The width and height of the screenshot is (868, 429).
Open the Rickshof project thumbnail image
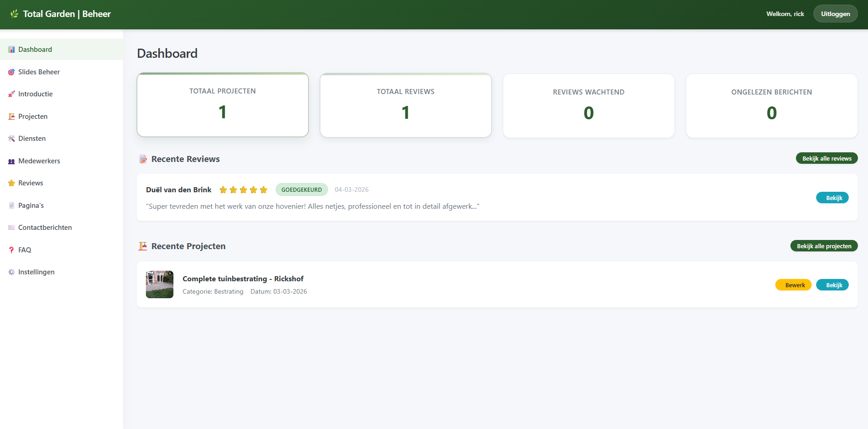[160, 284]
